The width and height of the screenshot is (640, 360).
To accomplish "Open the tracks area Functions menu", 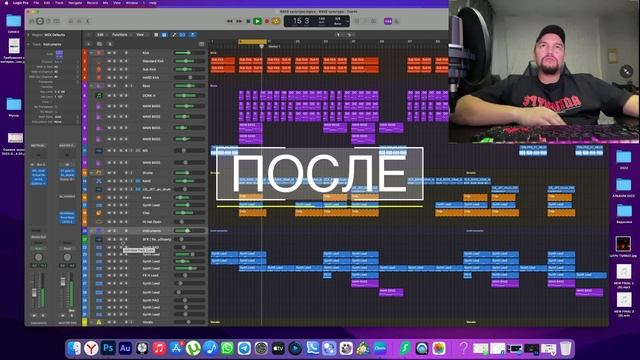I will pos(120,35).
